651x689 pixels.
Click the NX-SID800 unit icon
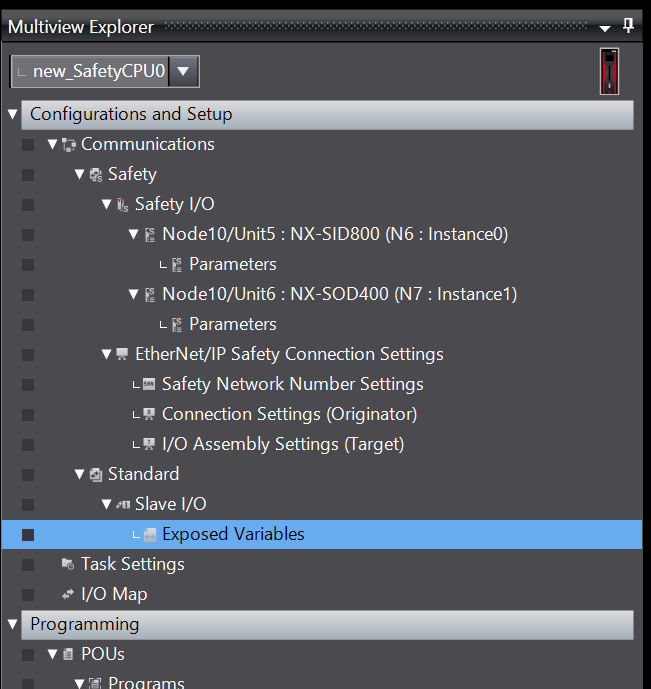point(150,235)
